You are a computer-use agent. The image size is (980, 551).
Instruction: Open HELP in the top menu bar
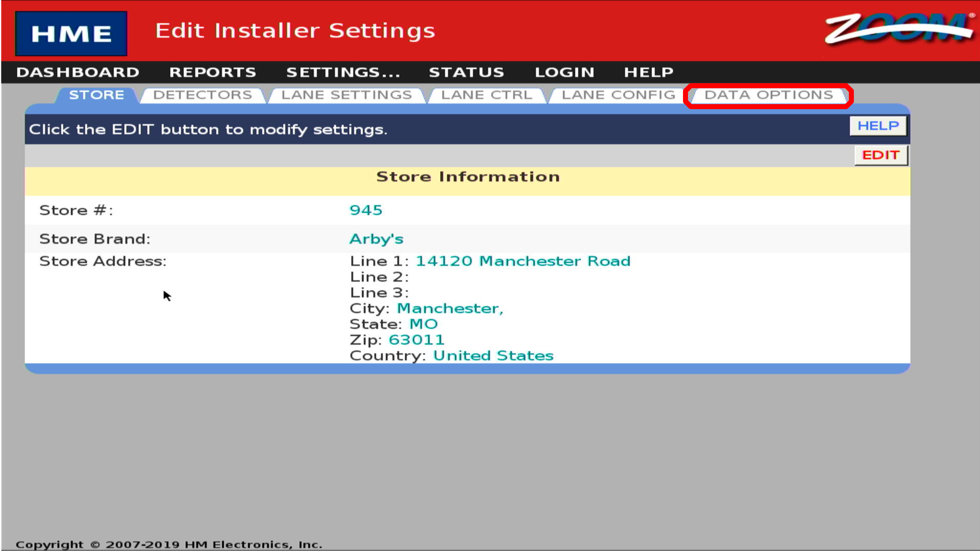[648, 72]
